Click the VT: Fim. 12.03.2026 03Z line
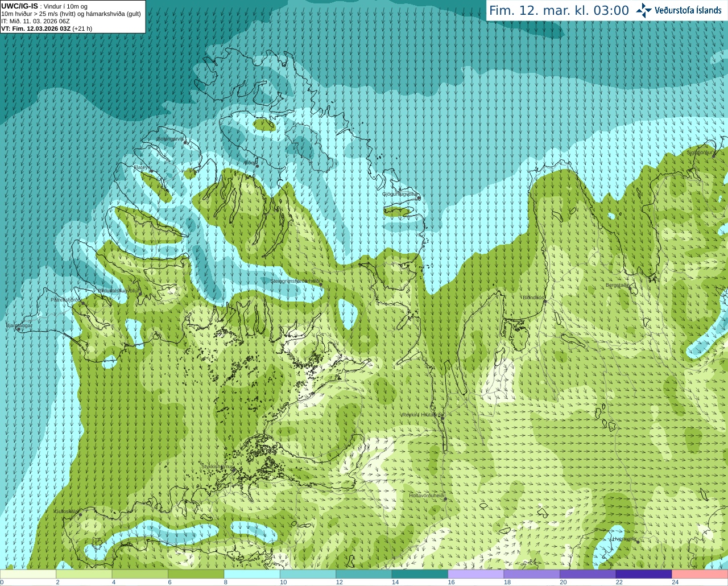The image size is (728, 586). (x=47, y=28)
